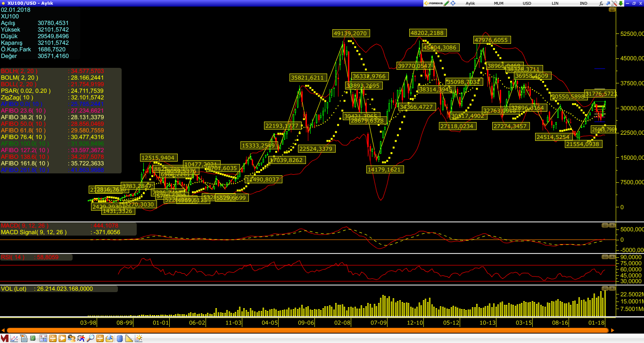Open the USD currency dropdown
The image size is (644, 343).
[x=527, y=3]
